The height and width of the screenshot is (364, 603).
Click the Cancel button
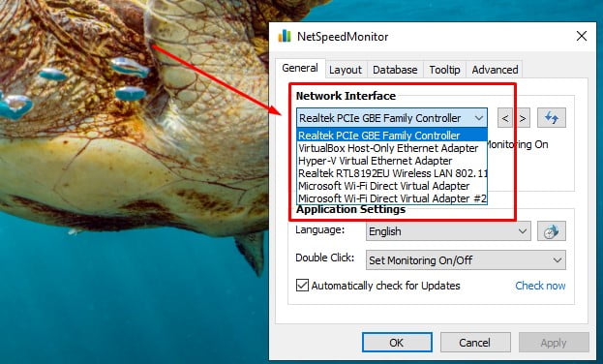coord(475,342)
